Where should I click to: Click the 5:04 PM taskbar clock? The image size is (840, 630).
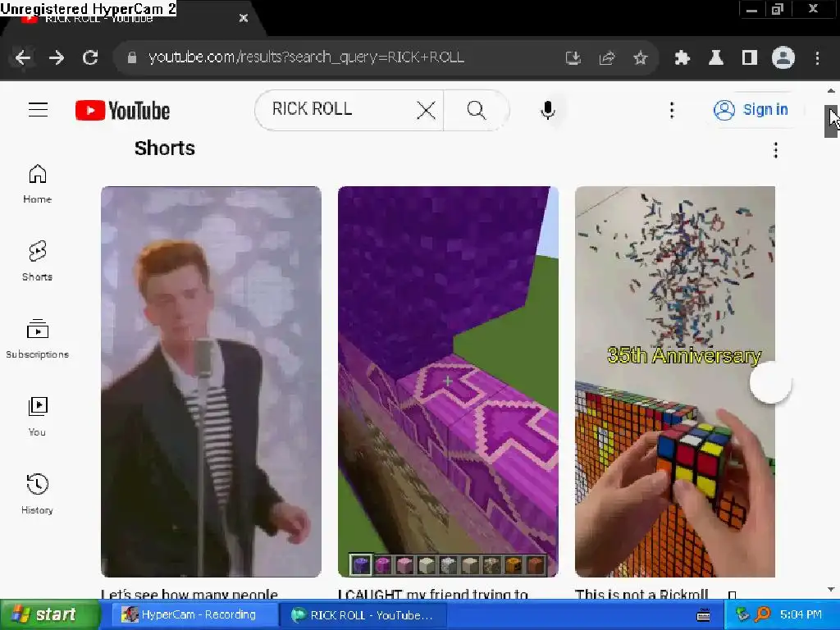801,614
